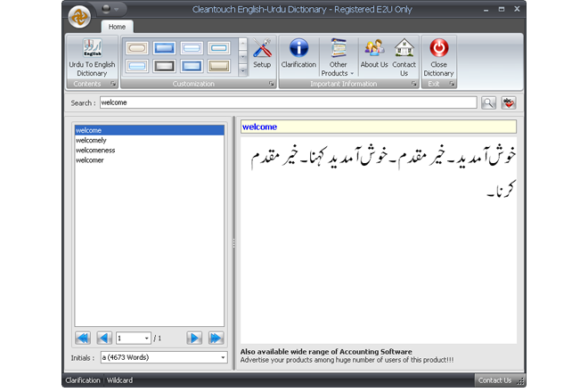Open the Urdu To English Dictionary
Screen dimensions: 588x392
tap(92, 57)
